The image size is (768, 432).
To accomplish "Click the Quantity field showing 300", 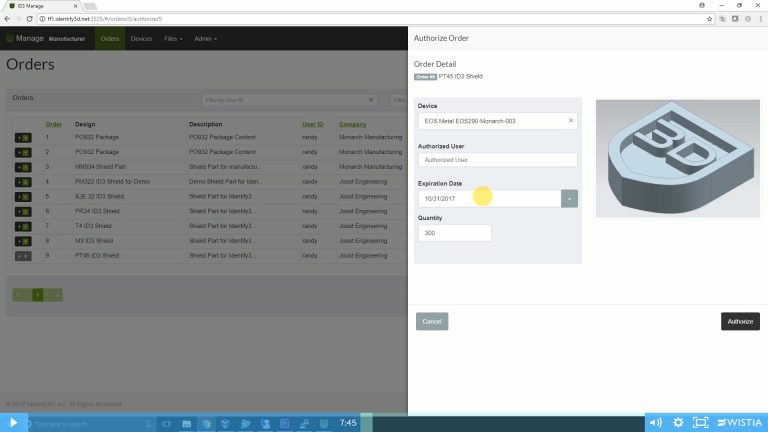I will (455, 233).
